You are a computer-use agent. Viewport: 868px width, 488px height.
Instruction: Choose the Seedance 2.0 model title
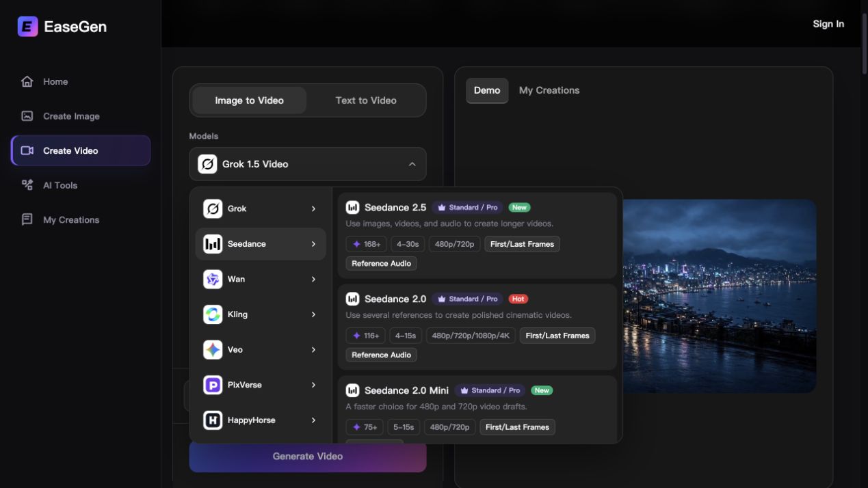[395, 299]
